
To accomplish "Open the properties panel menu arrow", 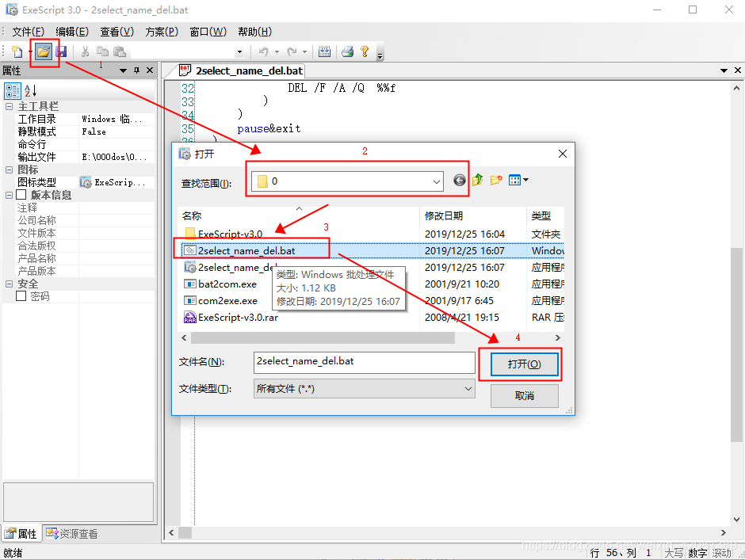I will click(x=123, y=70).
